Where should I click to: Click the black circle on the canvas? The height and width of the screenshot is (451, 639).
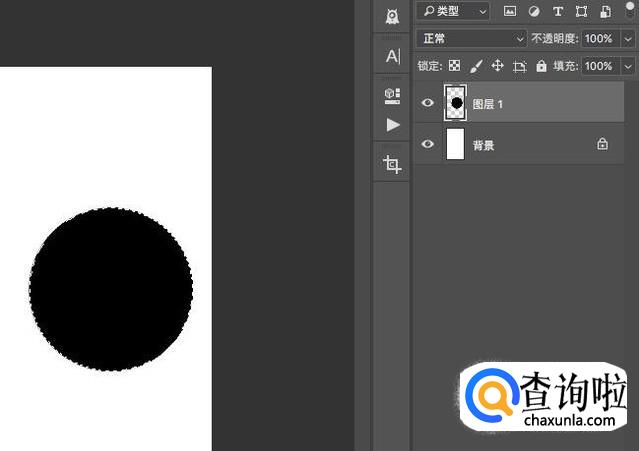pos(111,289)
